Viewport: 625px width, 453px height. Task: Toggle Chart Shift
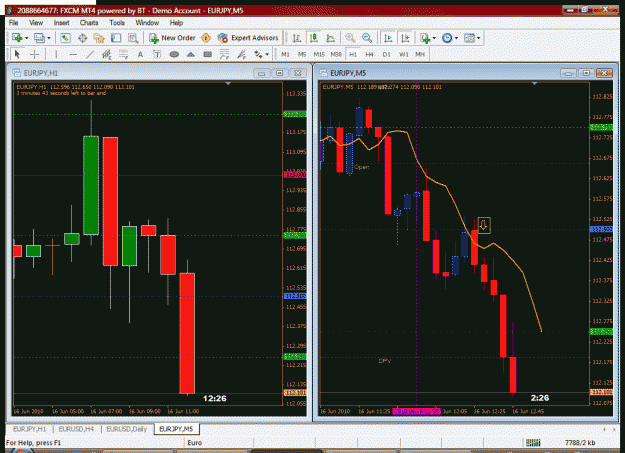tap(405, 38)
